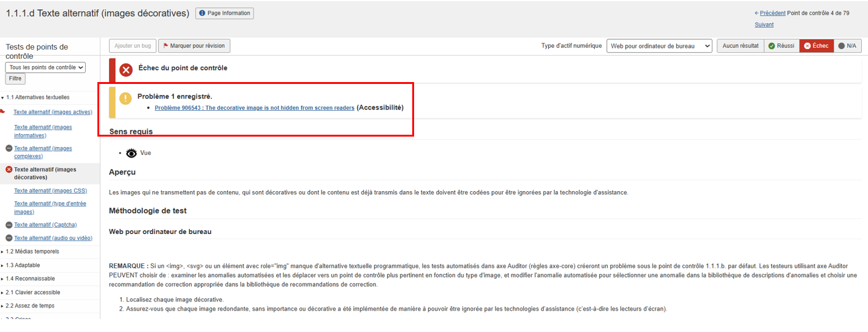Open the 'Type d'actif numérique' dropdown
Image resolution: width=868 pixels, height=332 pixels.
659,46
